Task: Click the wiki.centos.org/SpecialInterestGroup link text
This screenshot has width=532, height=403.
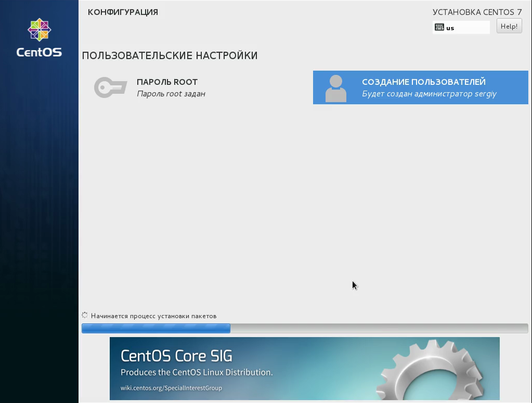Action: pyautogui.click(x=171, y=388)
